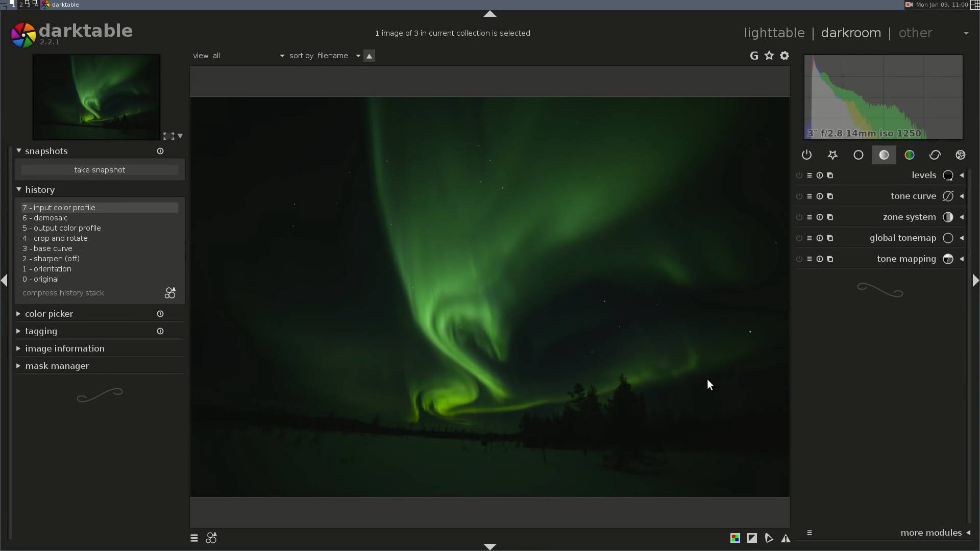Show the effects module group
The image size is (980, 551).
pyautogui.click(x=960, y=155)
